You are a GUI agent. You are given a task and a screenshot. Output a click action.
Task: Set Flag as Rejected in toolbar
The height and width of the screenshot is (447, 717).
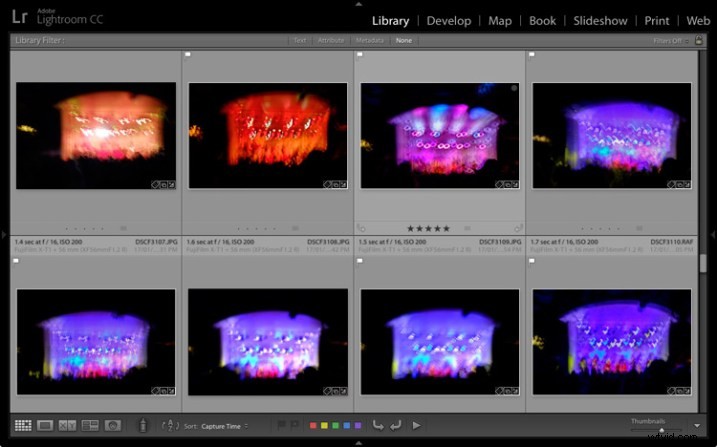click(294, 426)
